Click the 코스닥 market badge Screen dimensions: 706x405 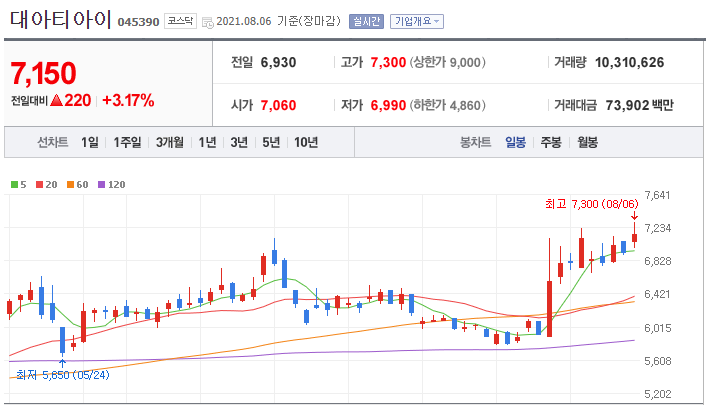pyautogui.click(x=180, y=21)
